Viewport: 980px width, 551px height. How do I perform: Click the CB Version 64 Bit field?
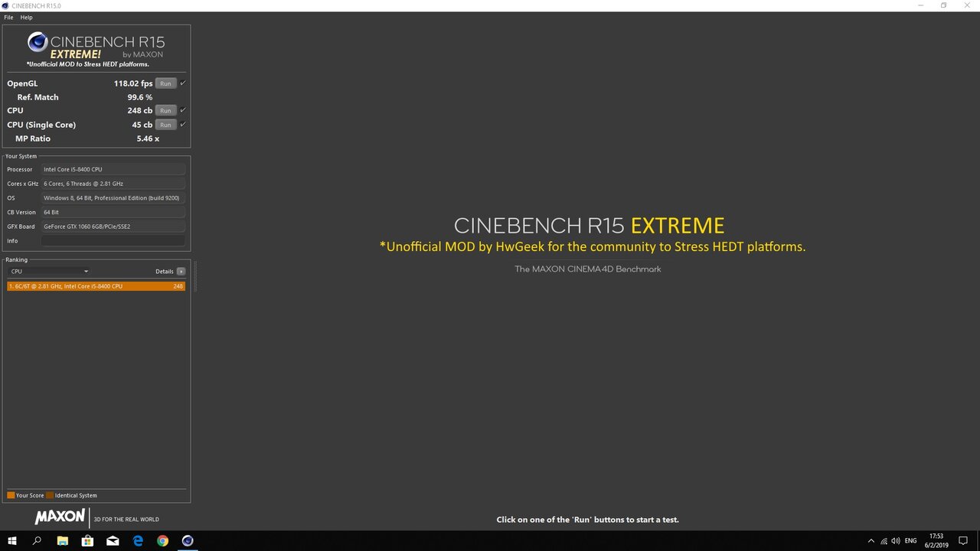point(113,212)
